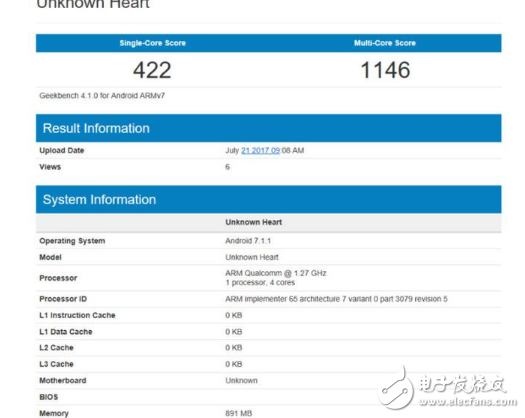Select the Processor ID label
Image resolution: width=525 pixels, height=418 pixels.
point(63,299)
